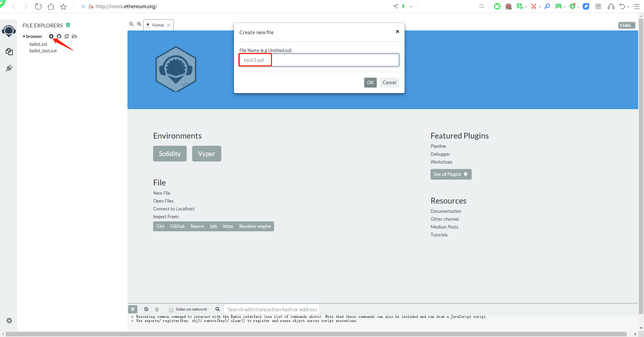Open a local folder via the folder icon
This screenshot has height=337, width=644.
coord(75,36)
